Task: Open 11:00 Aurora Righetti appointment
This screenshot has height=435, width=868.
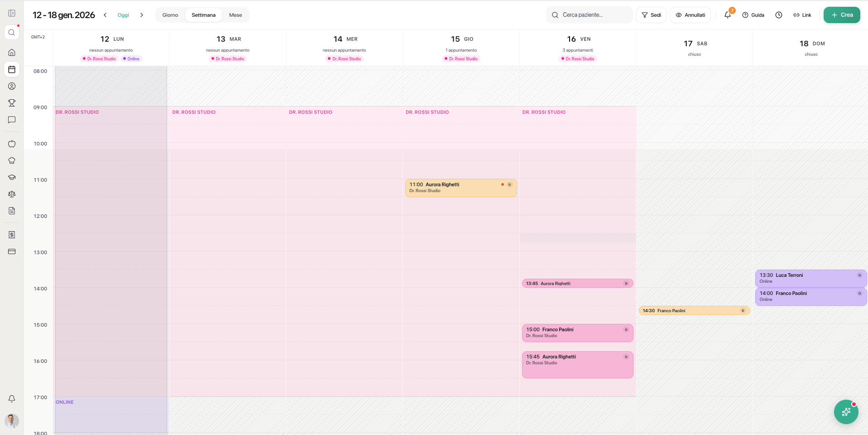Action: coord(461,188)
